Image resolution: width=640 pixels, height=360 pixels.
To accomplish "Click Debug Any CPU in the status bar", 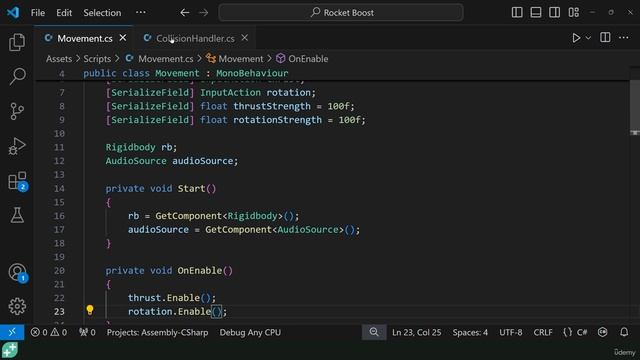I will (250, 332).
